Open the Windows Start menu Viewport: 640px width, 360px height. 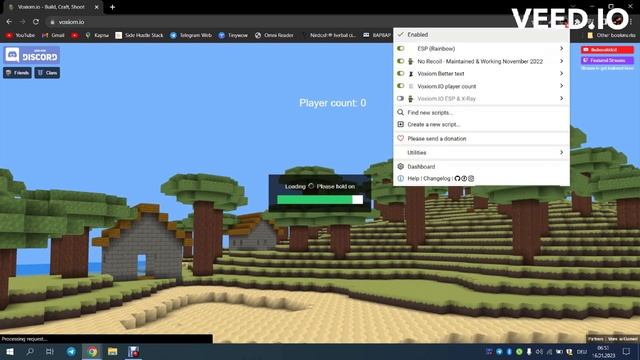[x=10, y=351]
